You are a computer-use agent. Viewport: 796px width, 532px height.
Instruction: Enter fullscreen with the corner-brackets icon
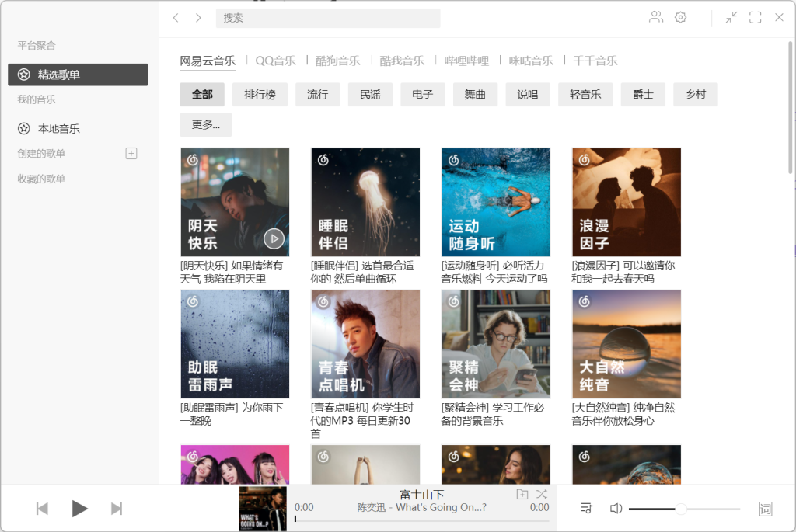pyautogui.click(x=755, y=17)
